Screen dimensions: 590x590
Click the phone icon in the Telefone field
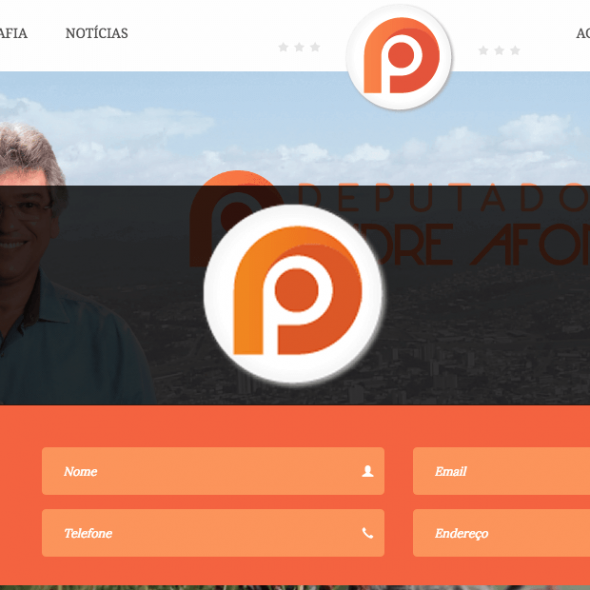(368, 533)
